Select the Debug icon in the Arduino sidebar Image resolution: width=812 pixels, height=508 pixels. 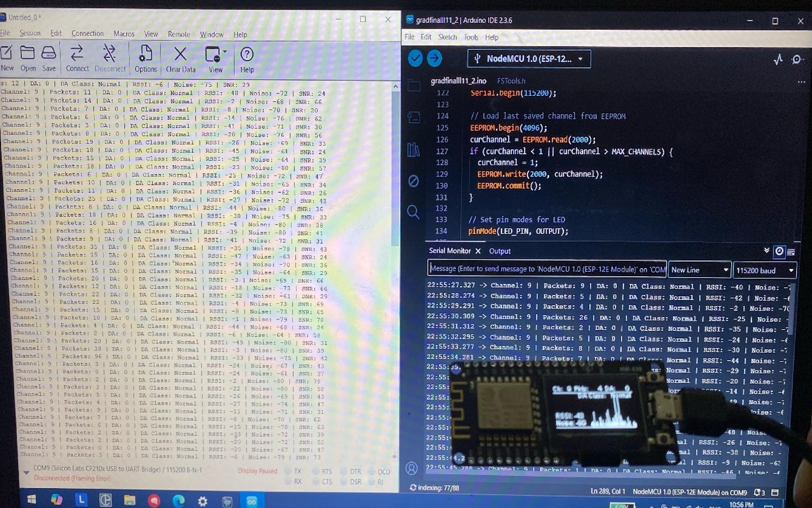(414, 180)
